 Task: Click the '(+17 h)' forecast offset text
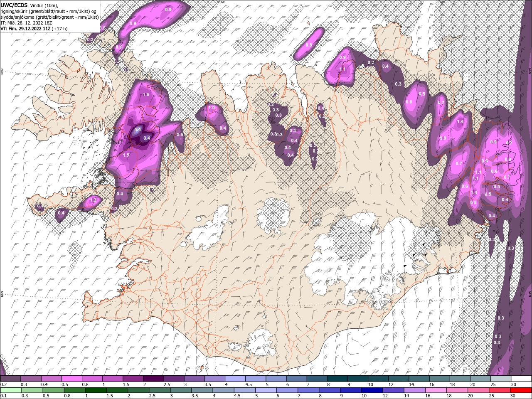60,29
